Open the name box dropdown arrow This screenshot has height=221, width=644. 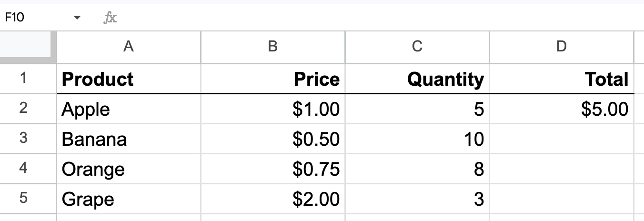[77, 18]
